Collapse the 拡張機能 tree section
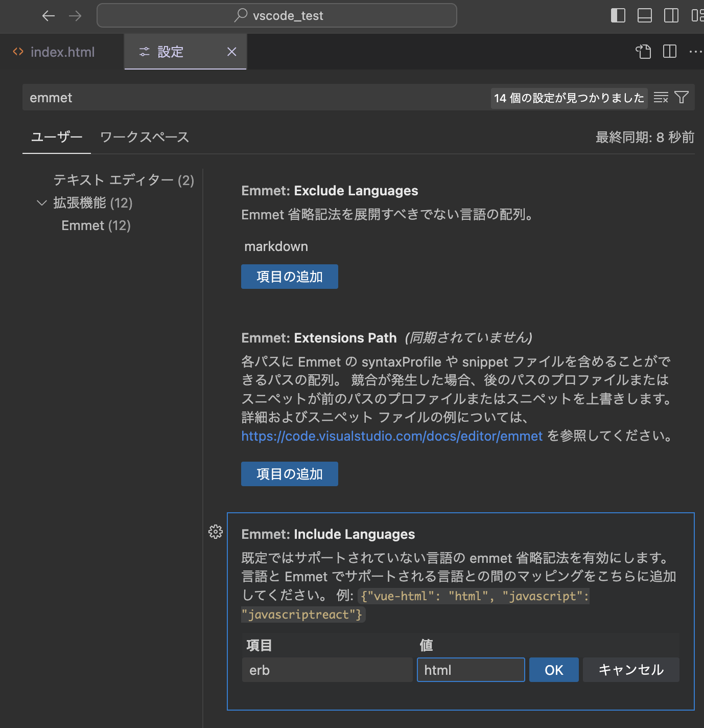This screenshot has height=728, width=704. tap(41, 202)
